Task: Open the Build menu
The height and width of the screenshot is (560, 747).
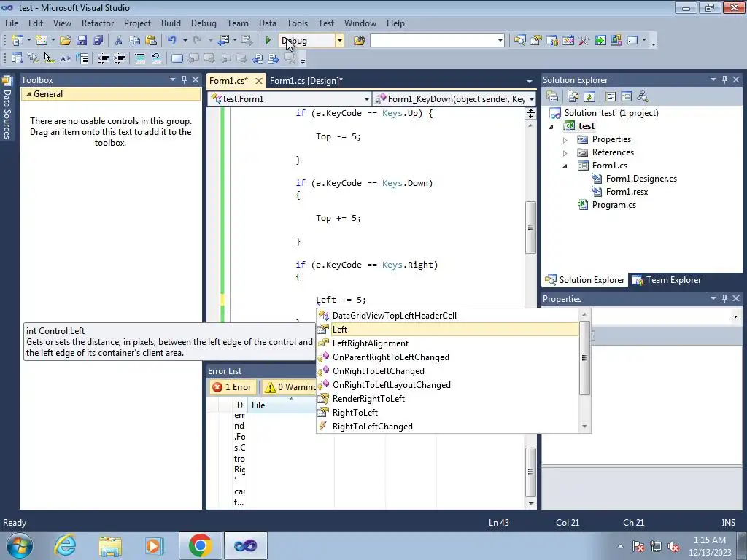Action: (x=171, y=23)
